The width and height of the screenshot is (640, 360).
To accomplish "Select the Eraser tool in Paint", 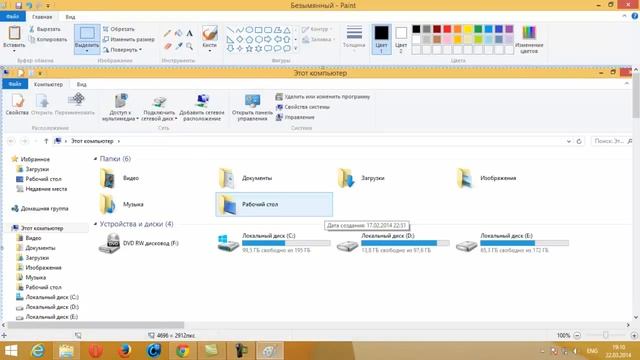I will point(167,46).
